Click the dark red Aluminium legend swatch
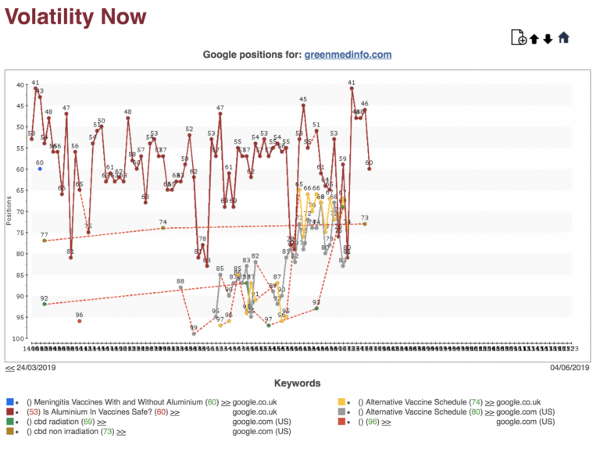This screenshot has width=600, height=449. point(10,412)
